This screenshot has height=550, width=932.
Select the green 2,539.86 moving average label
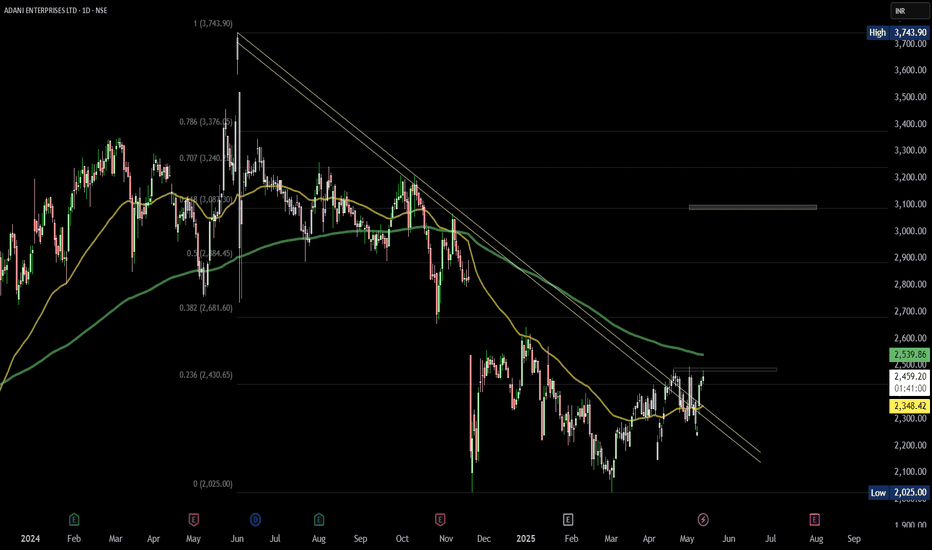[x=909, y=354]
